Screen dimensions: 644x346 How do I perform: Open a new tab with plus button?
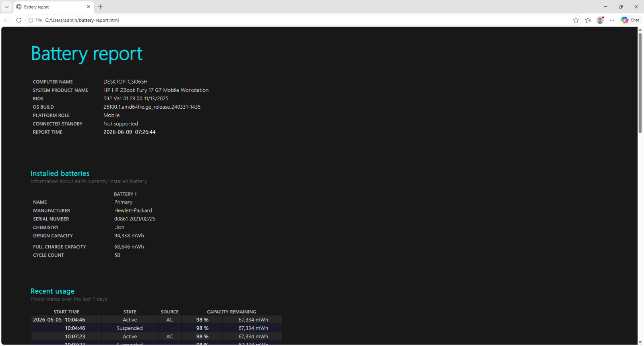click(x=101, y=7)
